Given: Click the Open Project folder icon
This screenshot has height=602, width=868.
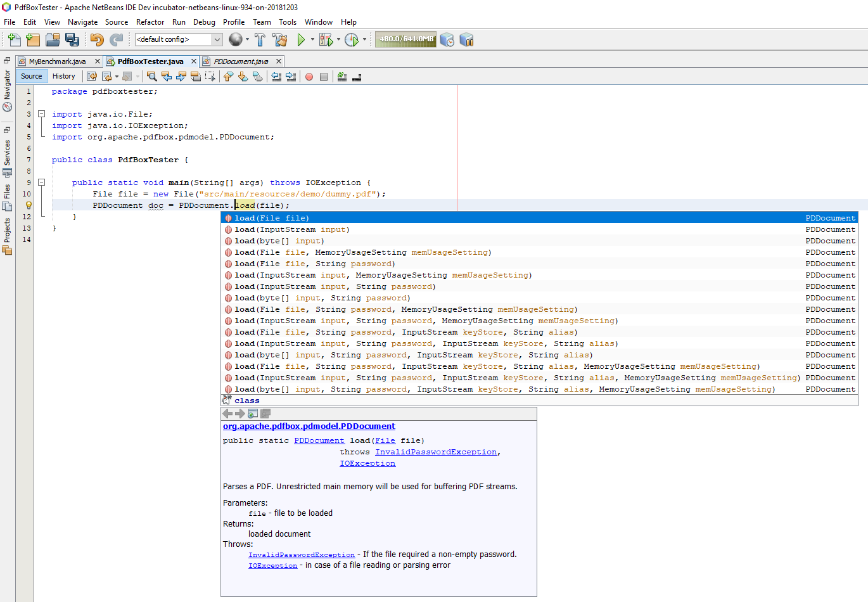Looking at the screenshot, I should pyautogui.click(x=53, y=39).
